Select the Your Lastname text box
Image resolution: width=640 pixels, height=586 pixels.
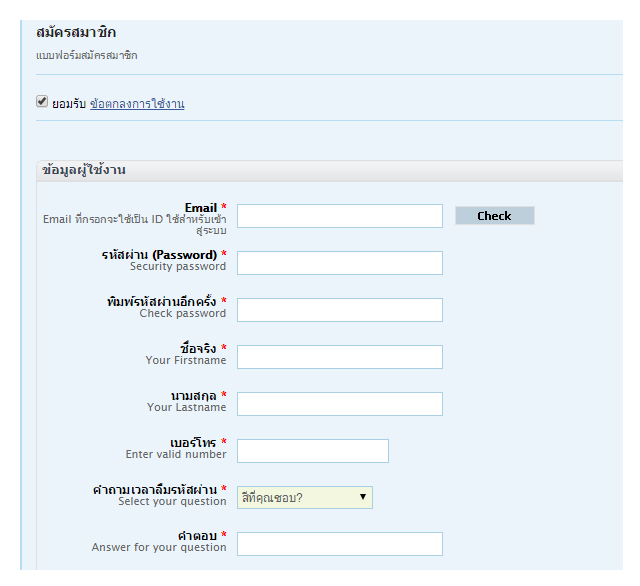340,404
